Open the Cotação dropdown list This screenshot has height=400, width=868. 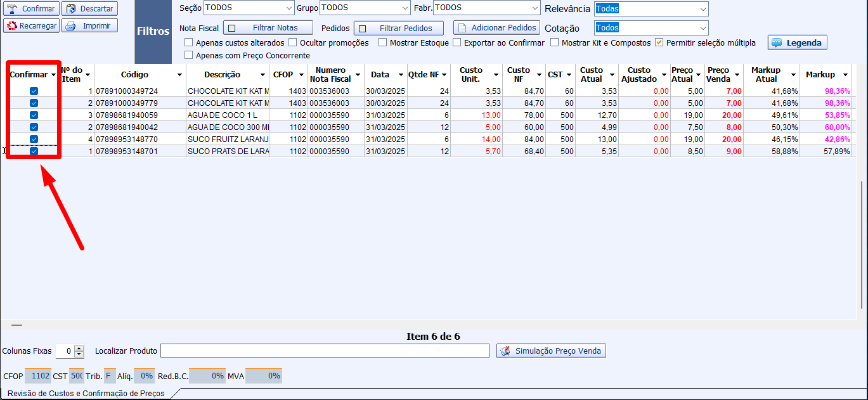tap(703, 28)
